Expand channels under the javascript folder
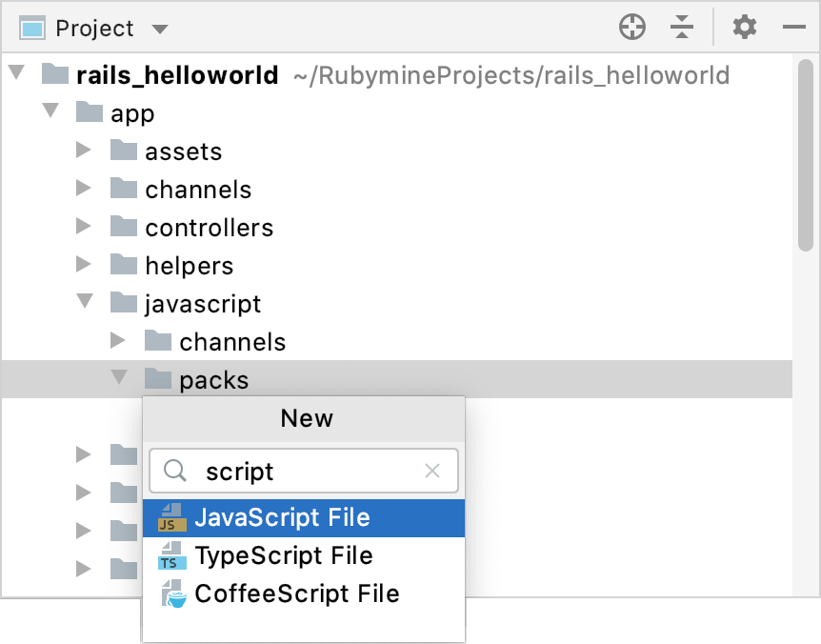 click(118, 341)
